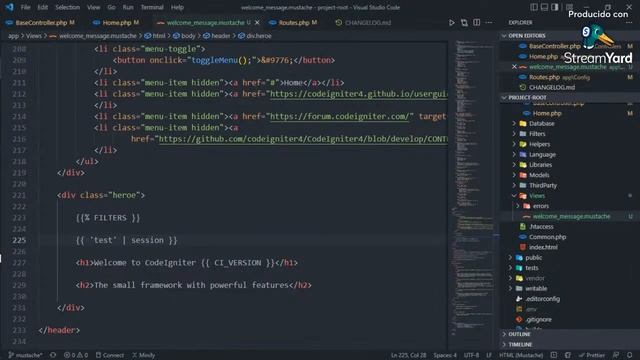Expand the Models folder

[539, 175]
